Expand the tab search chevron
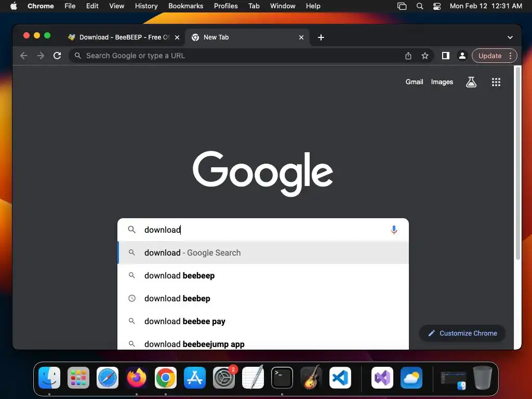 (x=510, y=37)
